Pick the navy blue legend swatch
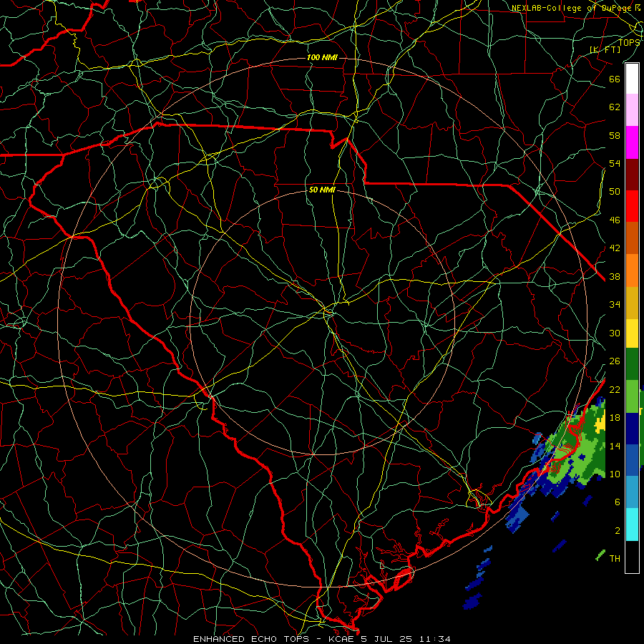 click(632, 429)
